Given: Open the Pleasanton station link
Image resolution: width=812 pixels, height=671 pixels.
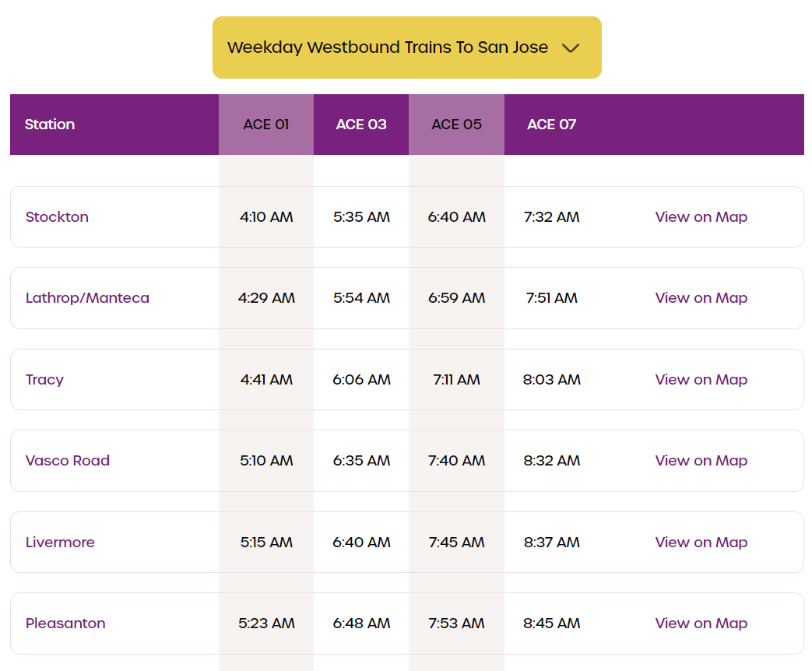Looking at the screenshot, I should click(65, 624).
